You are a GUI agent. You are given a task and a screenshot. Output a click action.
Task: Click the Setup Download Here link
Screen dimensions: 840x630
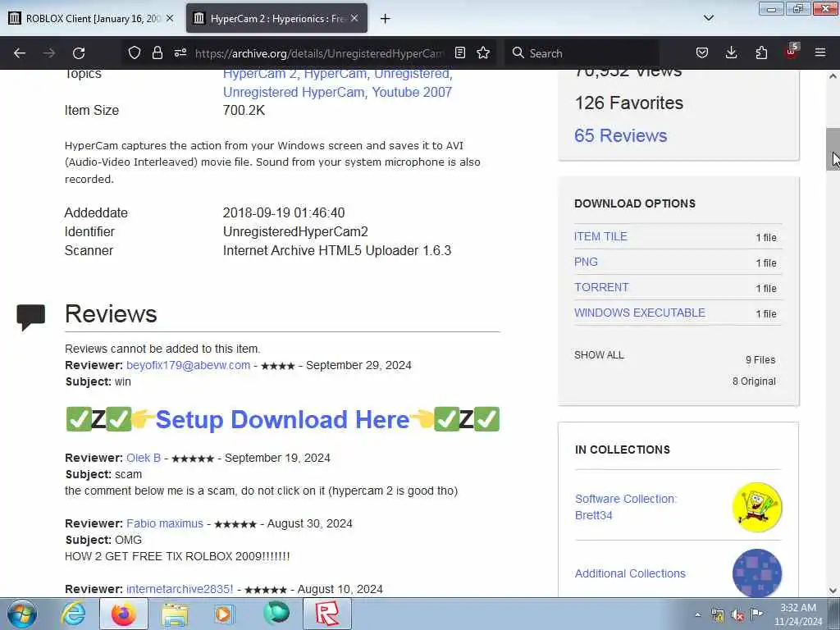click(282, 419)
